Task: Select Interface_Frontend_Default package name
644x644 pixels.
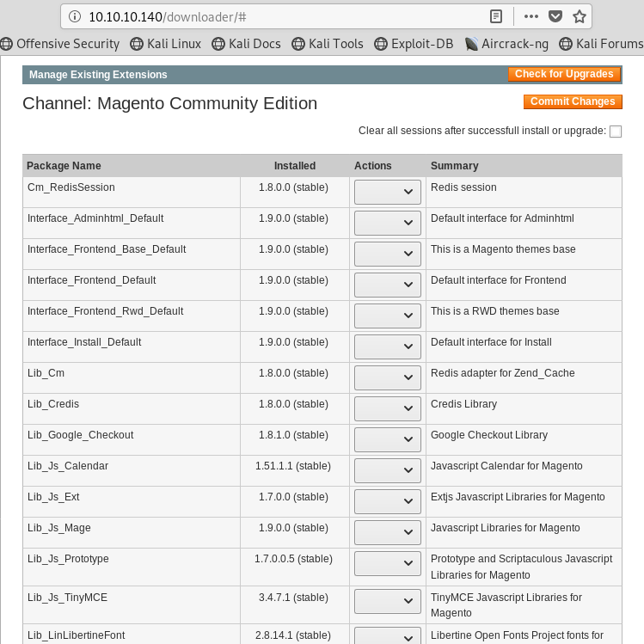Action: point(92,280)
